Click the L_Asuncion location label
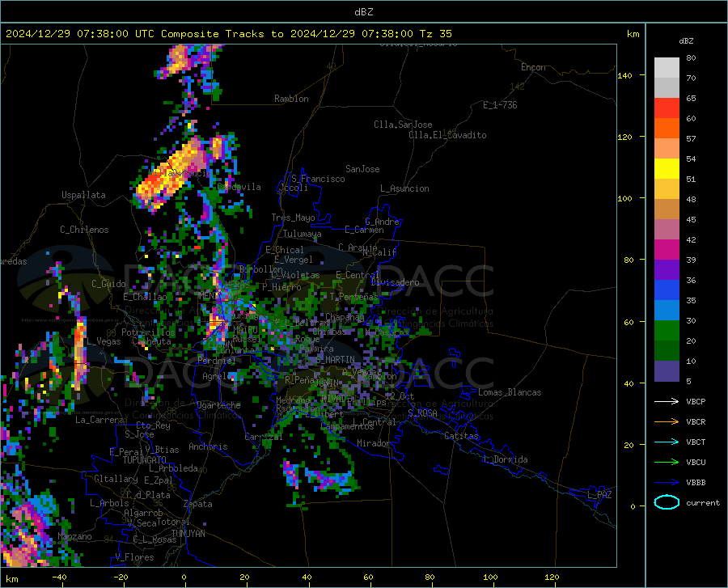 pos(405,189)
